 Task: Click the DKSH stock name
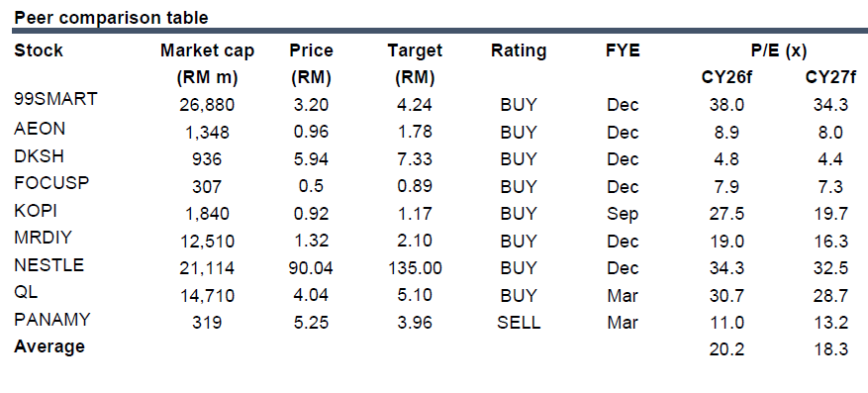coord(40,156)
